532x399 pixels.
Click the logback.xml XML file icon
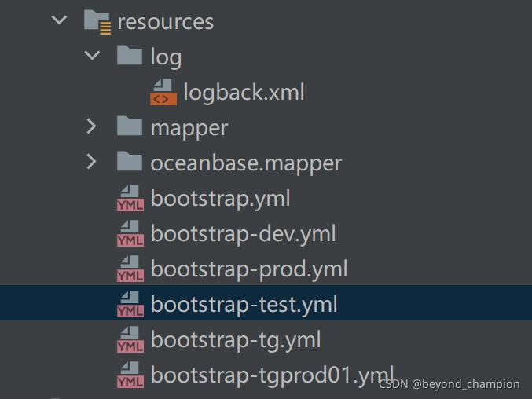click(x=163, y=92)
